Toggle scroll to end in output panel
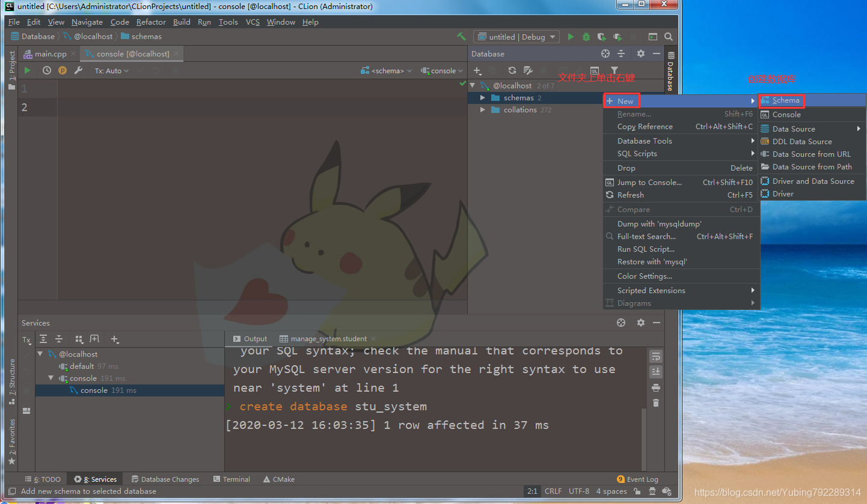 pyautogui.click(x=656, y=372)
